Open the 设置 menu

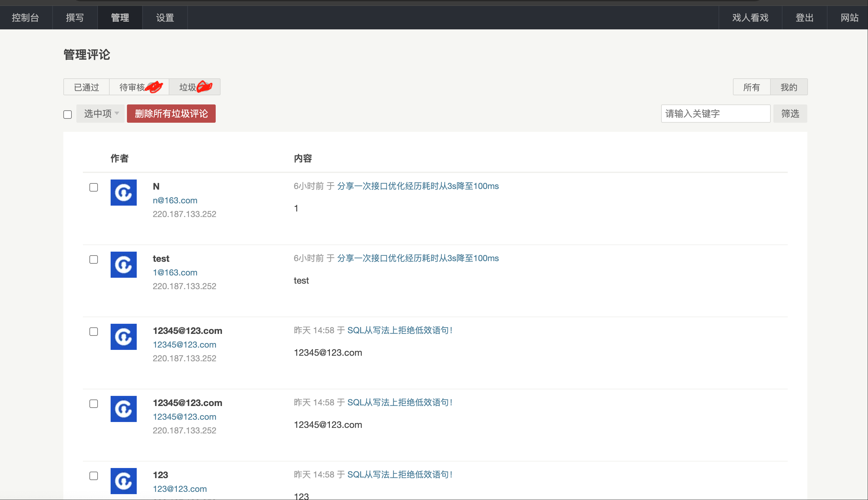coord(165,18)
